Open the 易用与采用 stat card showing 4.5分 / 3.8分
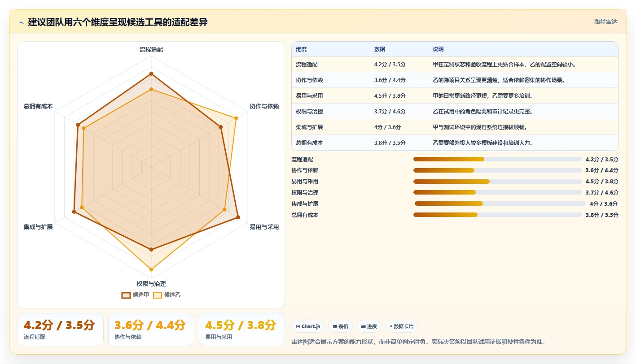Image resolution: width=636 pixels, height=364 pixels. tap(242, 329)
